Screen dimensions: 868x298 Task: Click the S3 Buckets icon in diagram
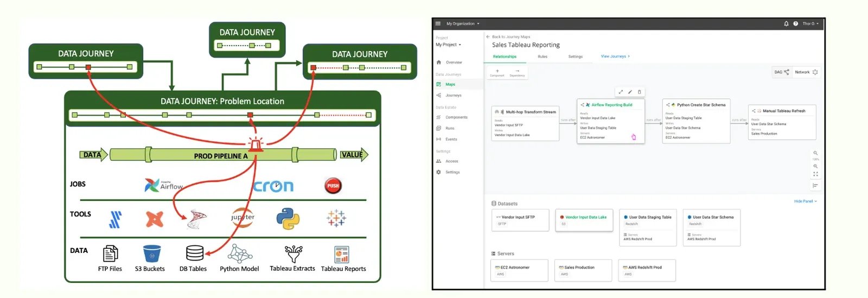(152, 253)
